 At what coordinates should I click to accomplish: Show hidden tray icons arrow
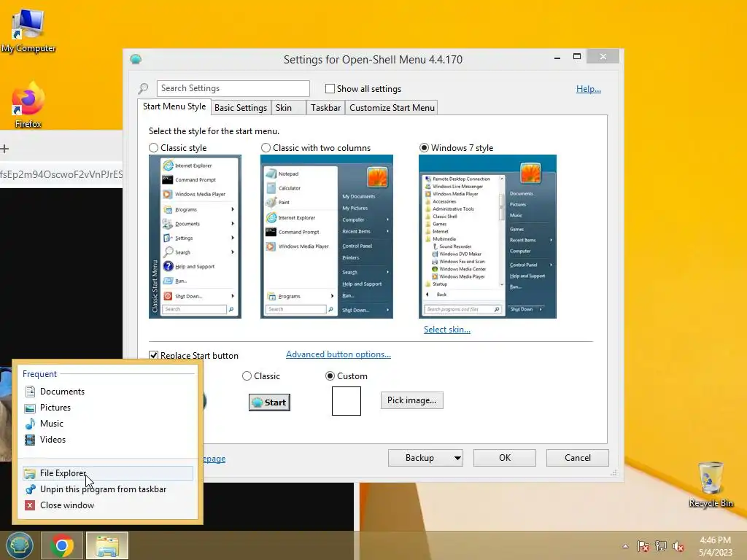pos(625,546)
